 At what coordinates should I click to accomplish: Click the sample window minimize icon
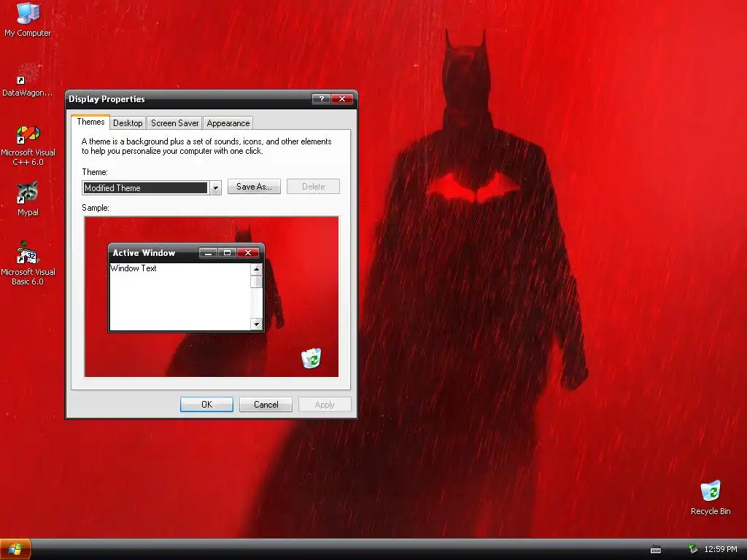[x=208, y=253]
